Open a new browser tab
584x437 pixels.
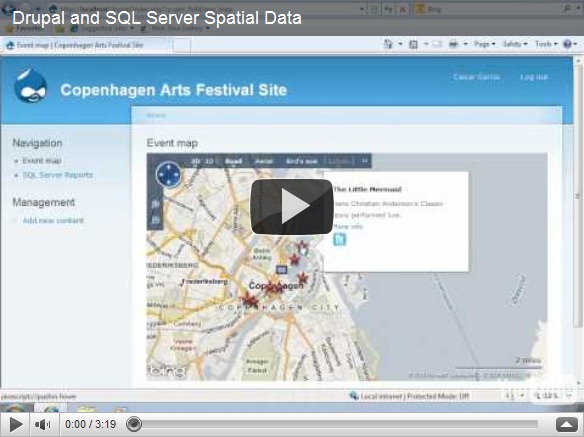pyautogui.click(x=181, y=45)
